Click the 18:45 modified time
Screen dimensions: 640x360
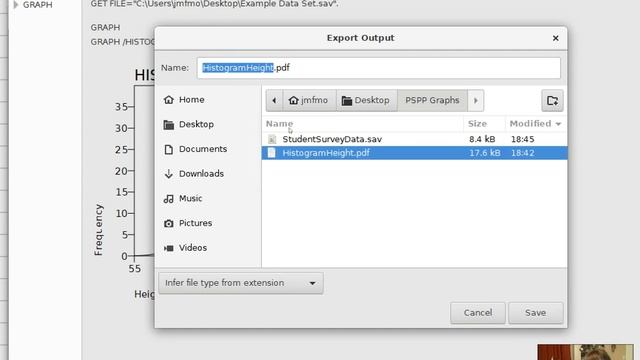pos(522,139)
